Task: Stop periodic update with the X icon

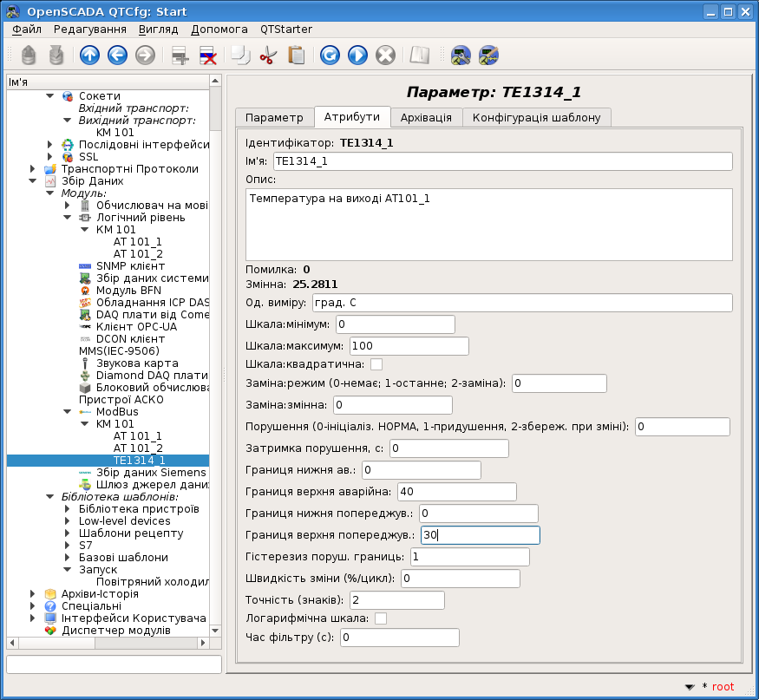Action: (x=386, y=56)
